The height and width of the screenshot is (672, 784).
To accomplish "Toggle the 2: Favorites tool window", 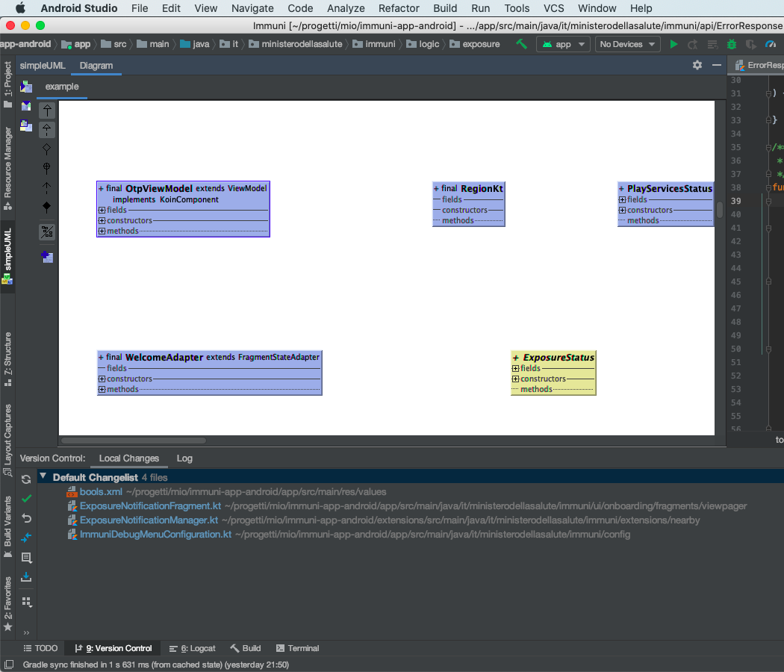I will click(7, 604).
